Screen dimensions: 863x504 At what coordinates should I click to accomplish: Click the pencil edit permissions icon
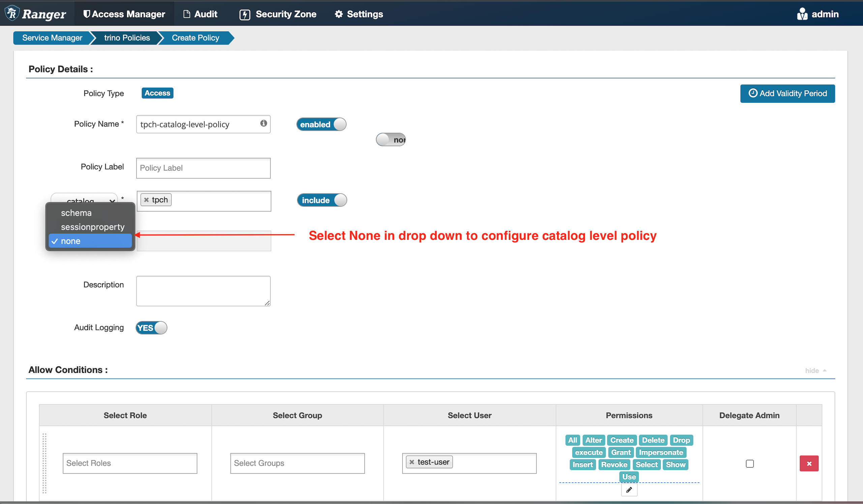coord(629,490)
